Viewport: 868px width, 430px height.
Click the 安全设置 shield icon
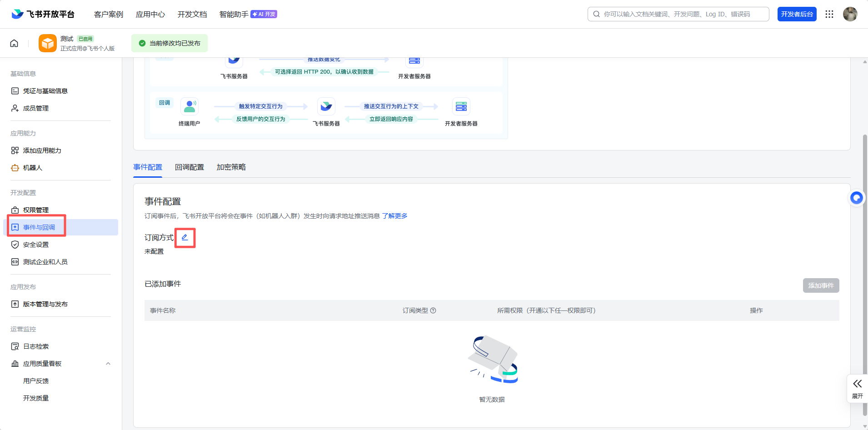point(15,245)
